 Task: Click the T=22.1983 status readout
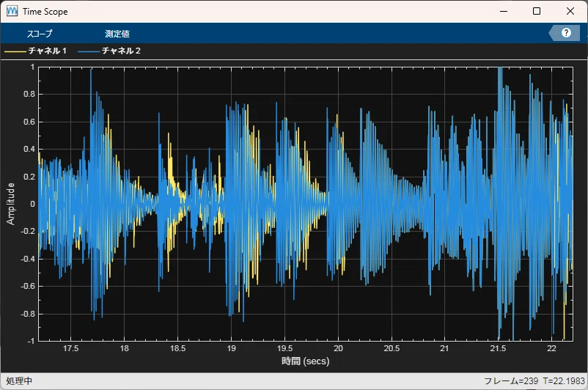564,381
